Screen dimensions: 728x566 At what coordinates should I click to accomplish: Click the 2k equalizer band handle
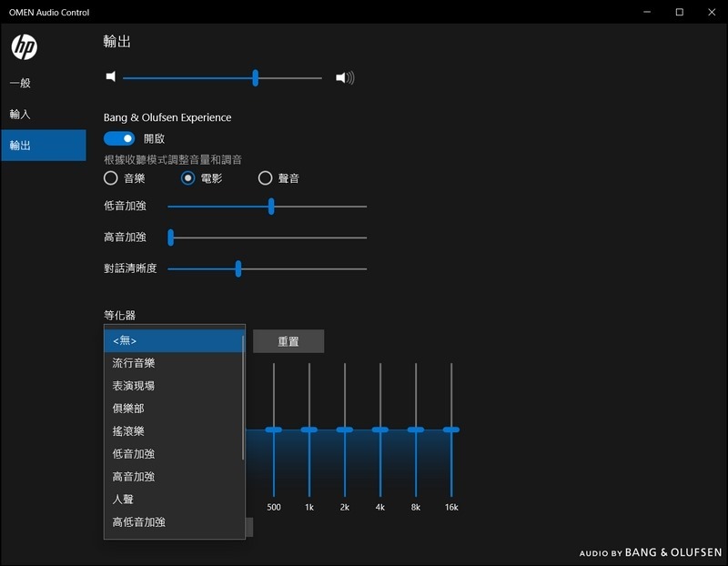345,430
